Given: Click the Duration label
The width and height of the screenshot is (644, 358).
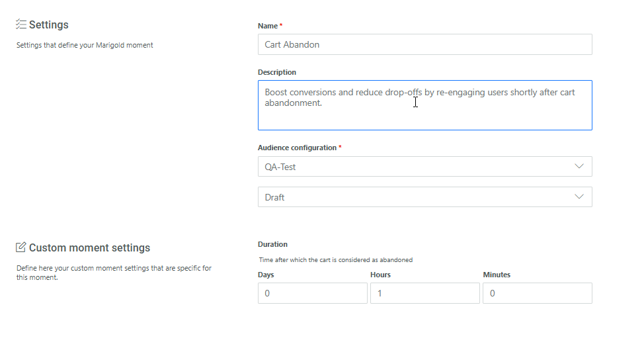Looking at the screenshot, I should click(x=272, y=244).
